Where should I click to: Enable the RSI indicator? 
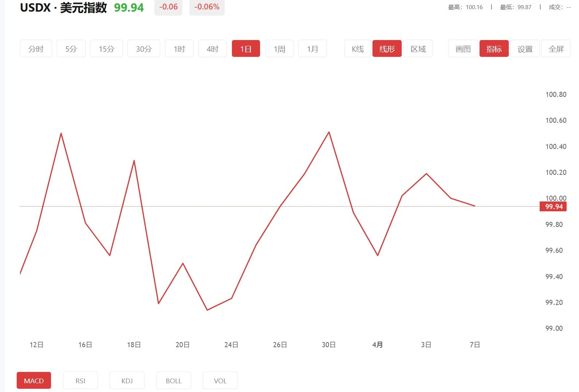tap(80, 381)
